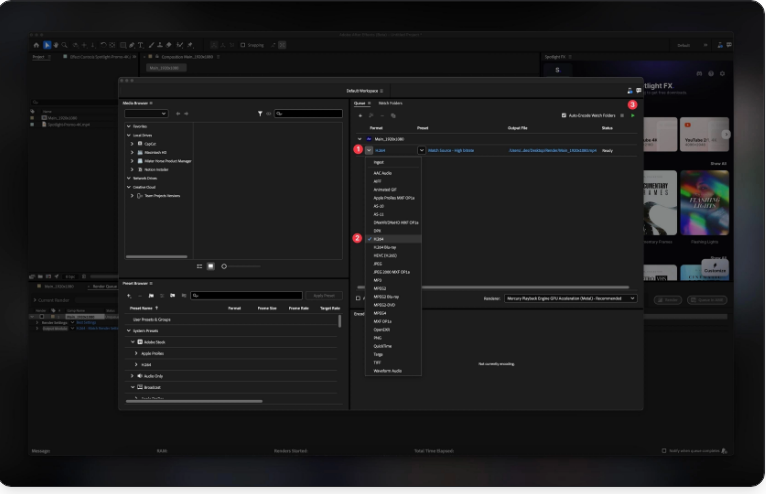Select the Type tool in After Effects toolbar

pyautogui.click(x=141, y=45)
